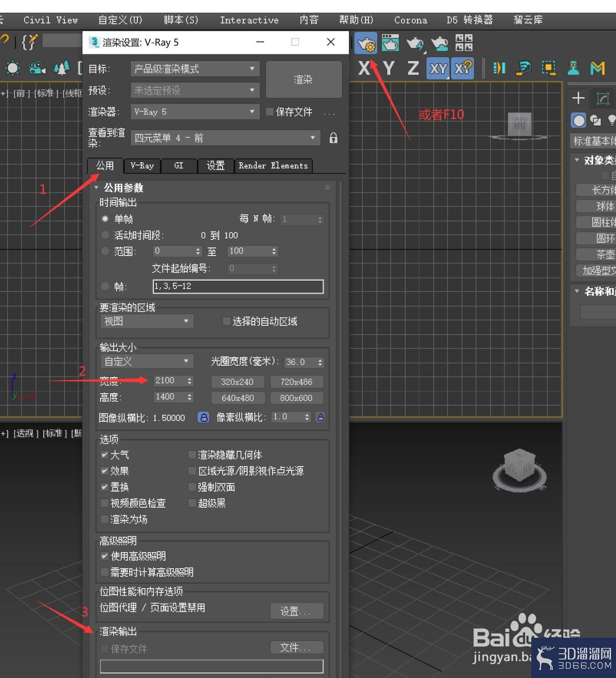Open the 预设 未选定预设 dropdown

[195, 90]
